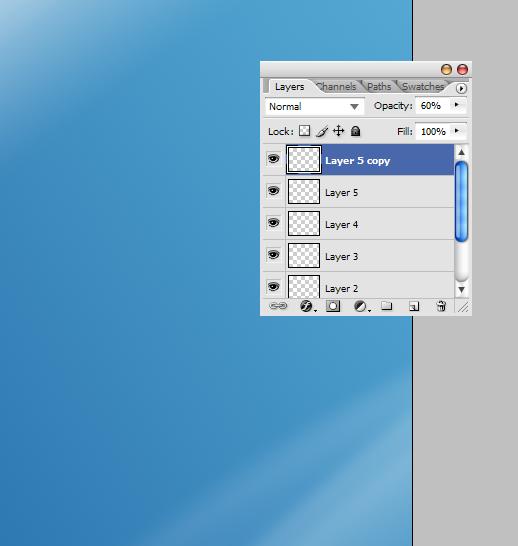Image resolution: width=518 pixels, height=546 pixels.
Task: Click the link layers chain icon
Action: (278, 306)
